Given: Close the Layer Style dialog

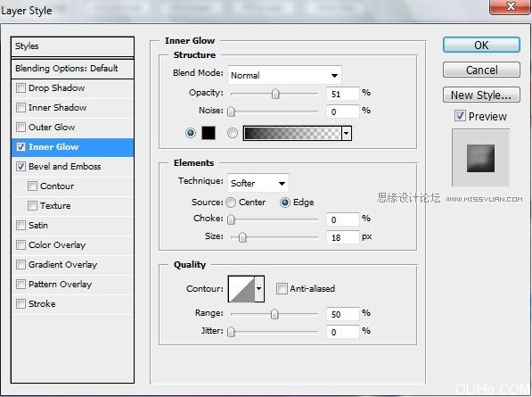Looking at the screenshot, I should click(x=511, y=7).
